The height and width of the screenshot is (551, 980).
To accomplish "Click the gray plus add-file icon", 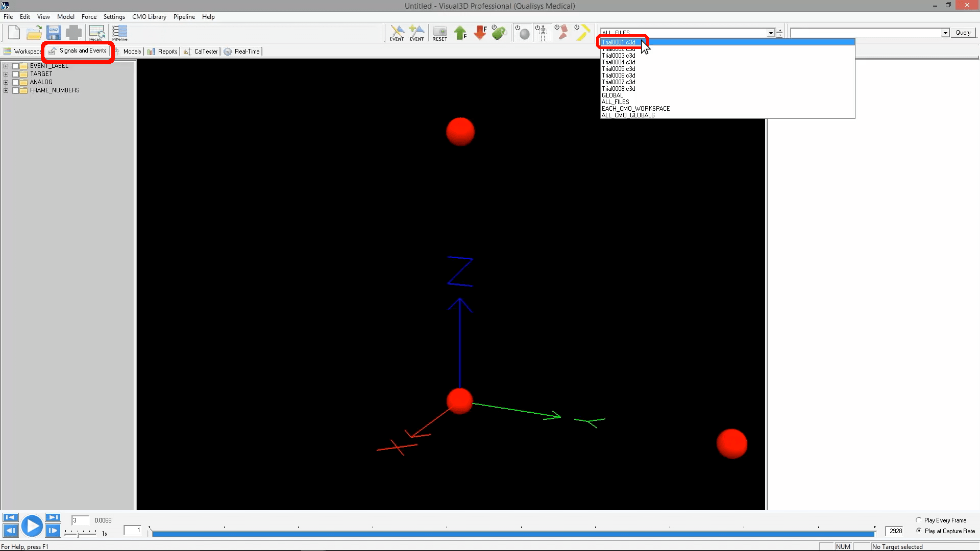I will point(73,33).
